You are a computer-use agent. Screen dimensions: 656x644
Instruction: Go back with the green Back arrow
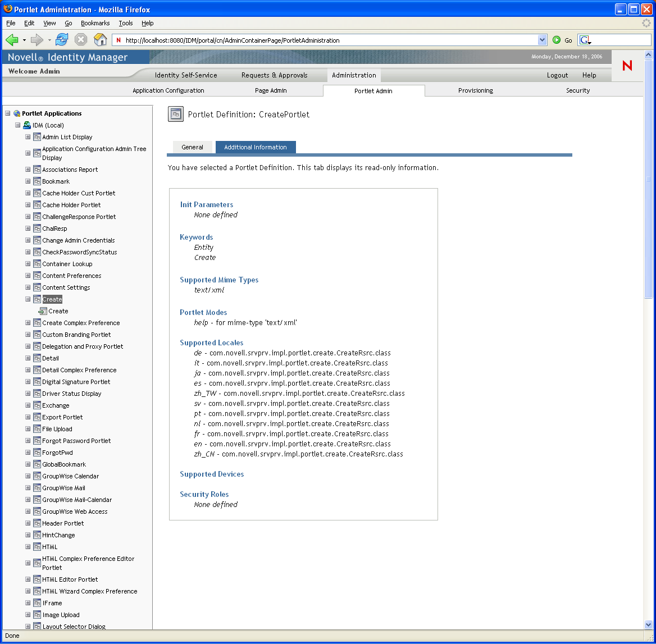coord(12,40)
